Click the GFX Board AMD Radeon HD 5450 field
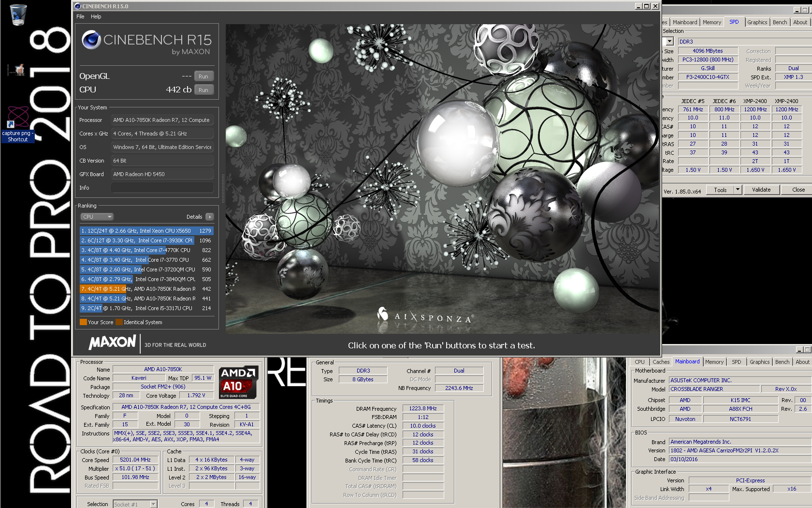 [x=162, y=174]
